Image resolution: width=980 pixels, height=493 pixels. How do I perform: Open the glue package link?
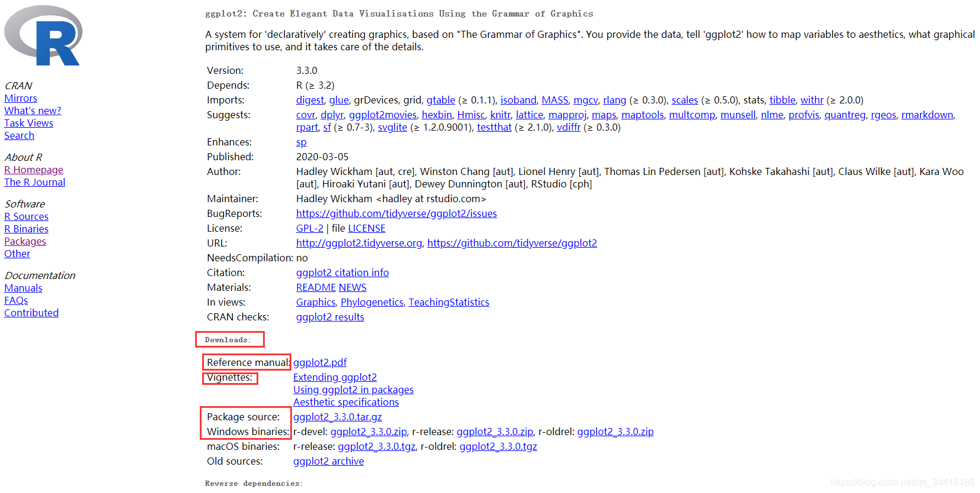click(x=339, y=100)
